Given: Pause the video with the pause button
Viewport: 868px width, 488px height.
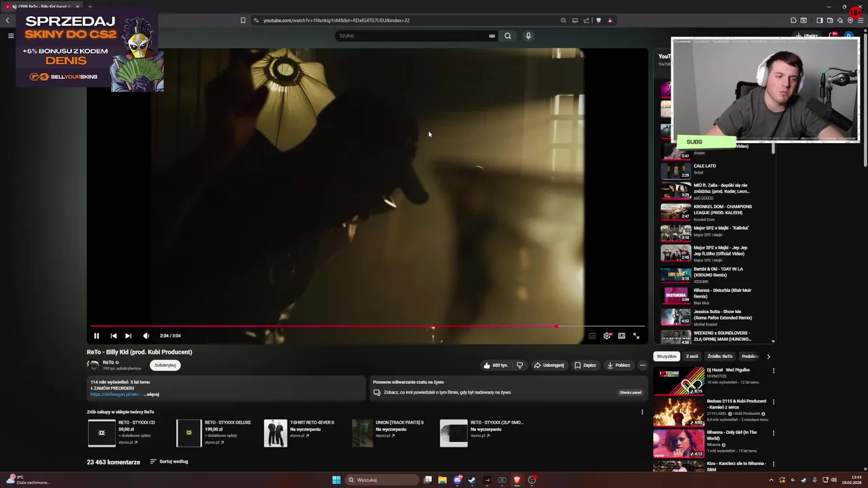Looking at the screenshot, I should (96, 335).
